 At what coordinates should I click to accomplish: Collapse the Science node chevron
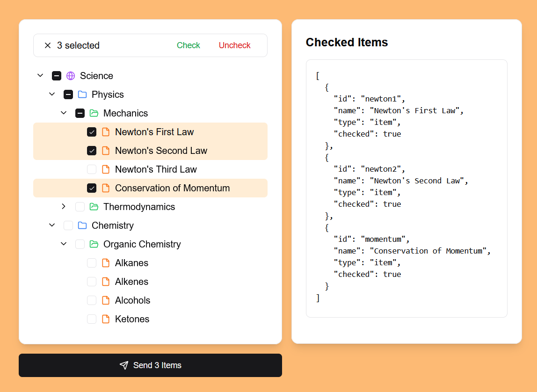[40, 75]
